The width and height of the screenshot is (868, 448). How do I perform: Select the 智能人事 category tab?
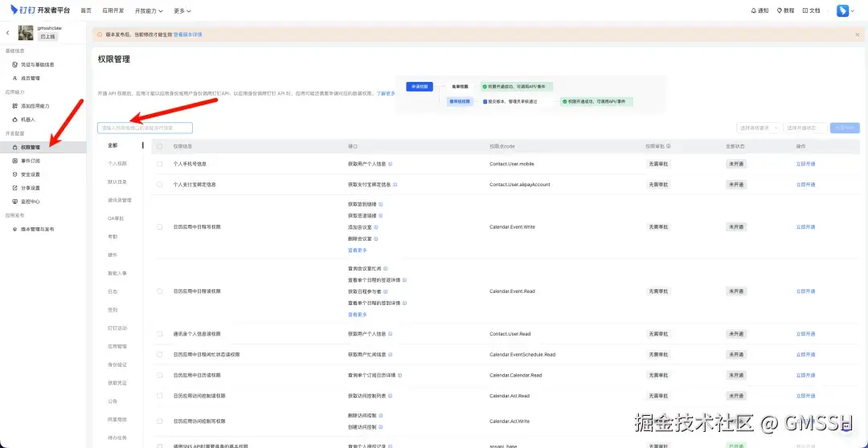tap(117, 273)
